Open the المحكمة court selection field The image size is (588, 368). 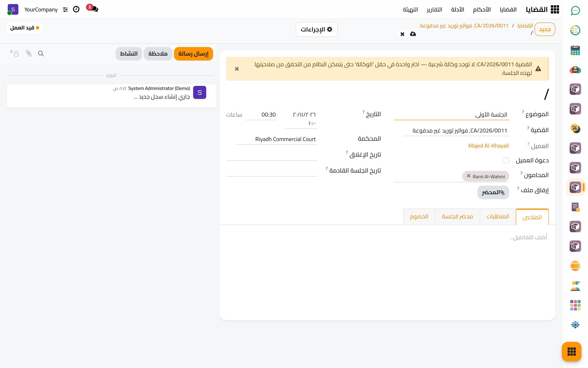click(x=277, y=139)
